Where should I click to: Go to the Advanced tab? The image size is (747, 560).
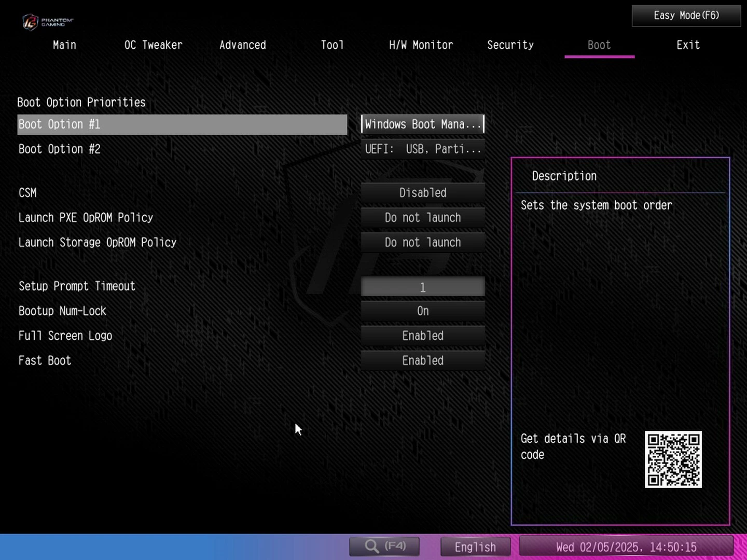[242, 45]
